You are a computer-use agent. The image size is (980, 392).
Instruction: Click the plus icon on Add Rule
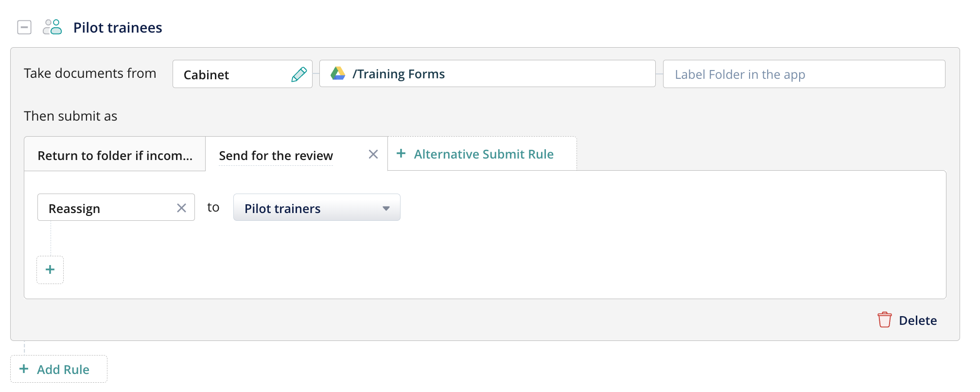pyautogui.click(x=24, y=369)
